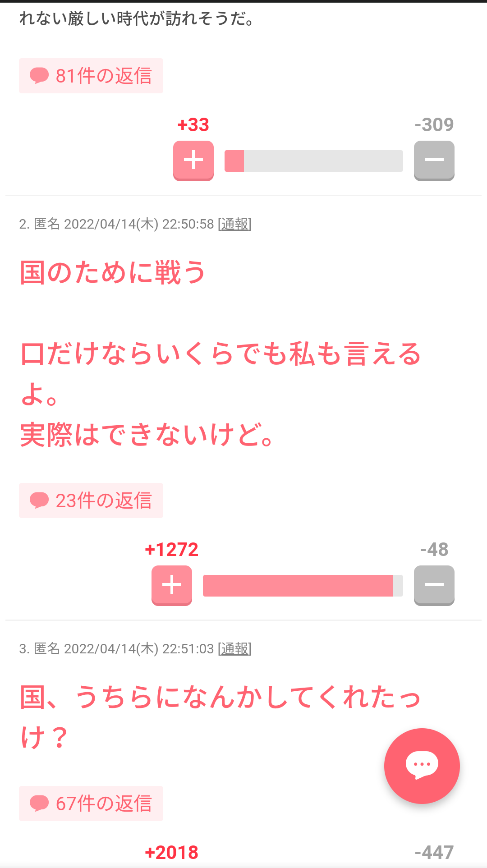Tap the +1272 upvote count

(172, 550)
